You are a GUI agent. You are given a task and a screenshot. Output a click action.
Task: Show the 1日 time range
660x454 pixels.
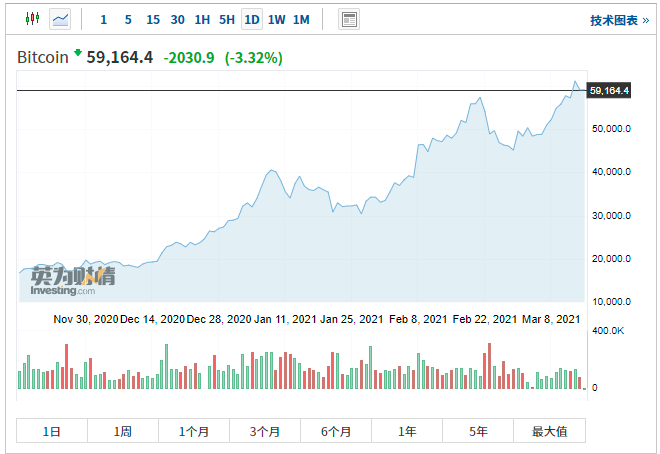(52, 431)
